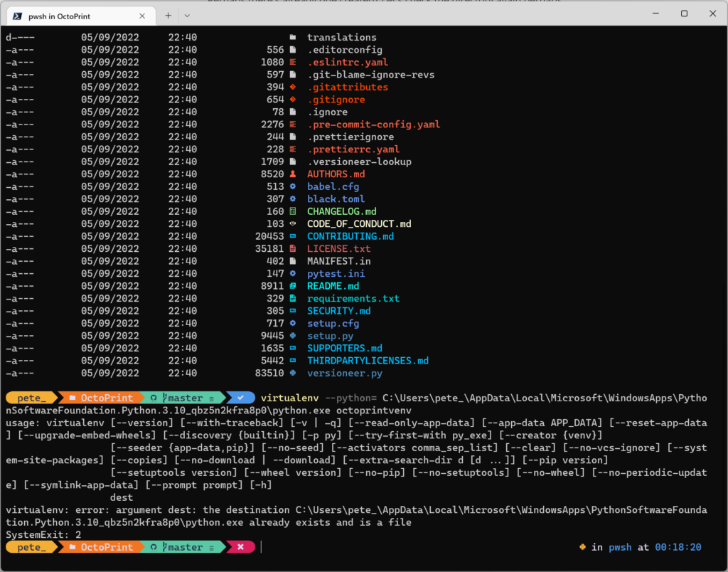Click the file name MANIFEST.in
This screenshot has width=728, height=572.
tap(339, 261)
